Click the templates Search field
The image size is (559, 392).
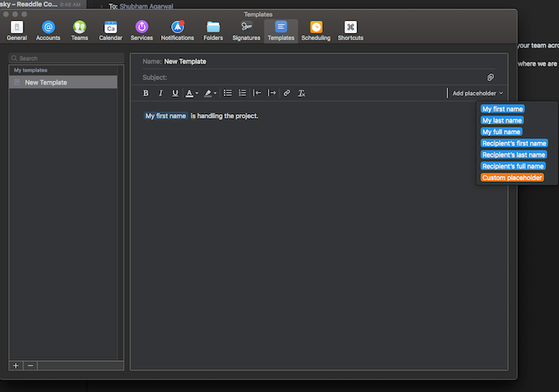tap(66, 58)
